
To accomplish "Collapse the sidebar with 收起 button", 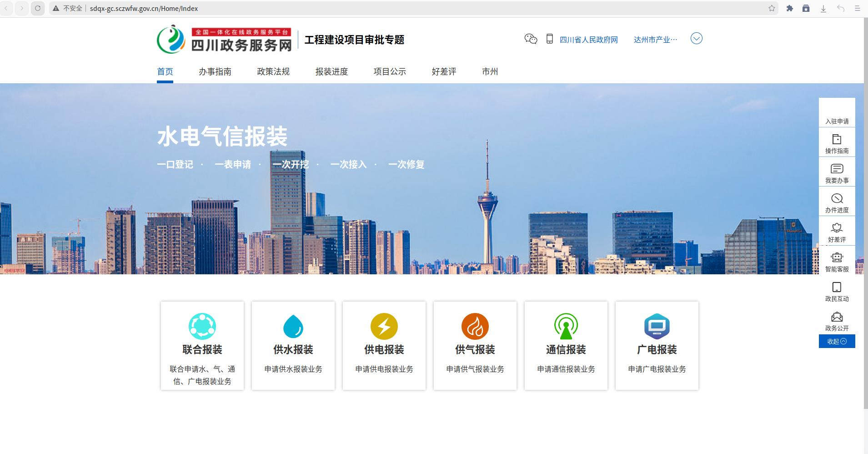I will coord(837,341).
